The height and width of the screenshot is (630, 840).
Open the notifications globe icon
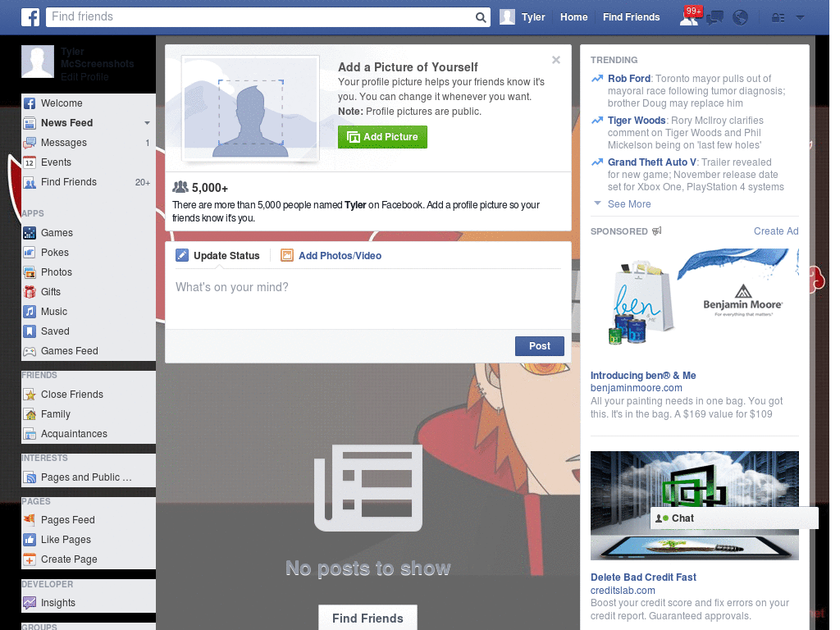[741, 18]
